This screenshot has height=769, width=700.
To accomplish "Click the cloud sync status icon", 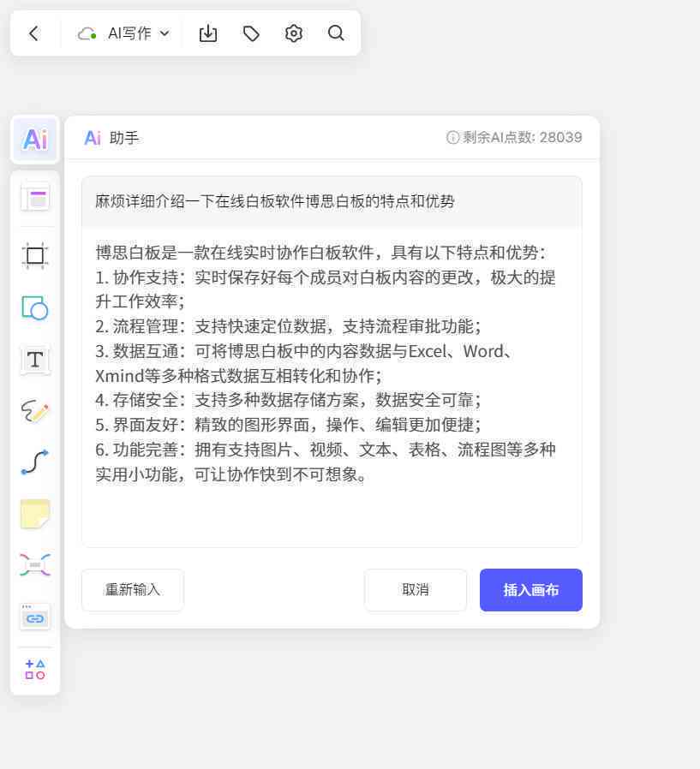I will coord(87,33).
